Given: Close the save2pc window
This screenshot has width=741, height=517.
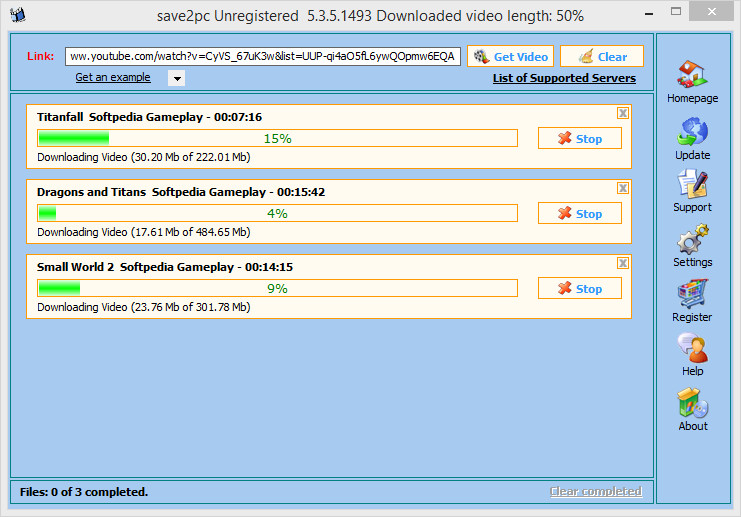Looking at the screenshot, I should click(711, 11).
